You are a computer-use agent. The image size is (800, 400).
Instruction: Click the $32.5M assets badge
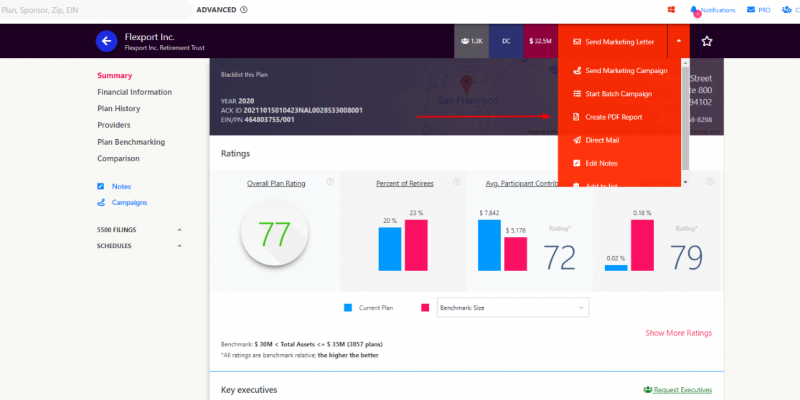[x=540, y=41]
